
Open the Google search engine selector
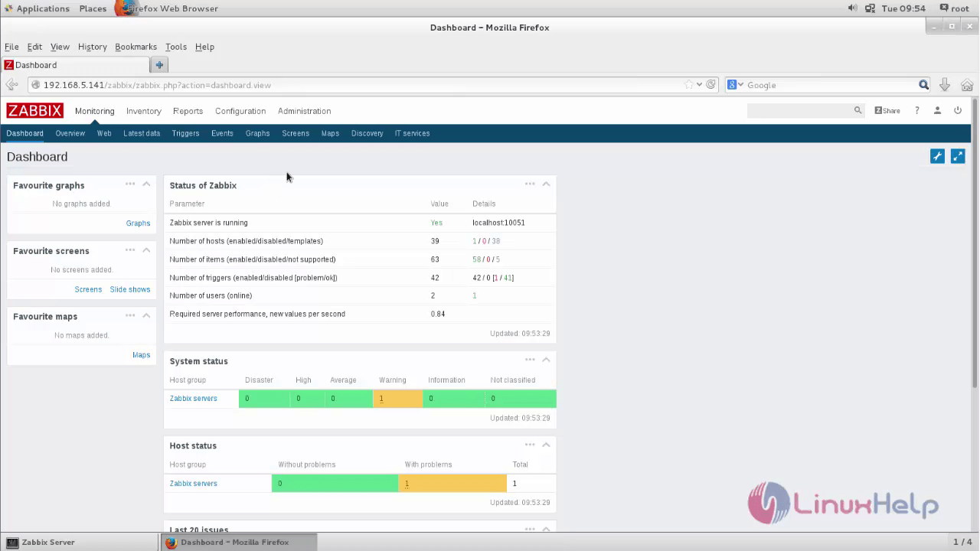coord(735,85)
